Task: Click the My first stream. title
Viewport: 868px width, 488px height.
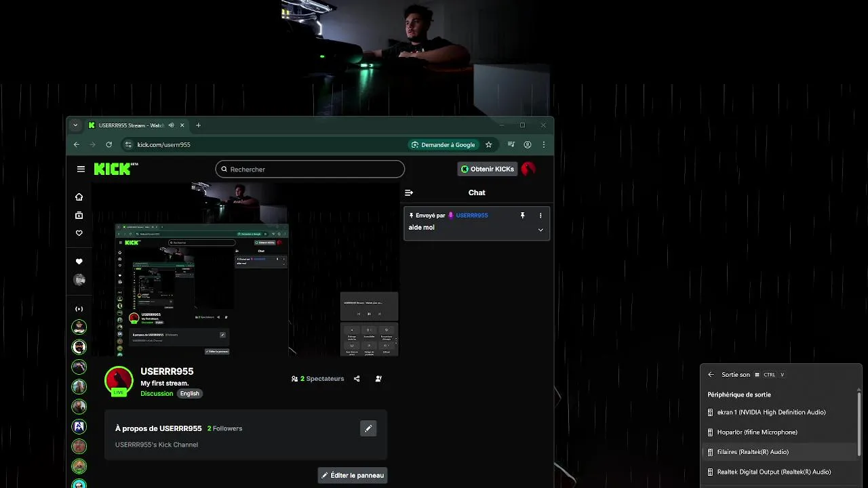Action: pyautogui.click(x=165, y=384)
